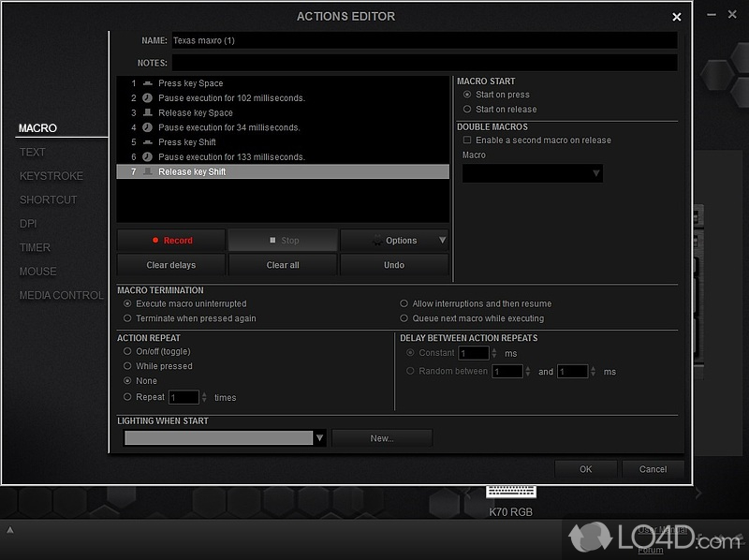
Task: Click the key-press icon on step 1
Action: click(148, 83)
